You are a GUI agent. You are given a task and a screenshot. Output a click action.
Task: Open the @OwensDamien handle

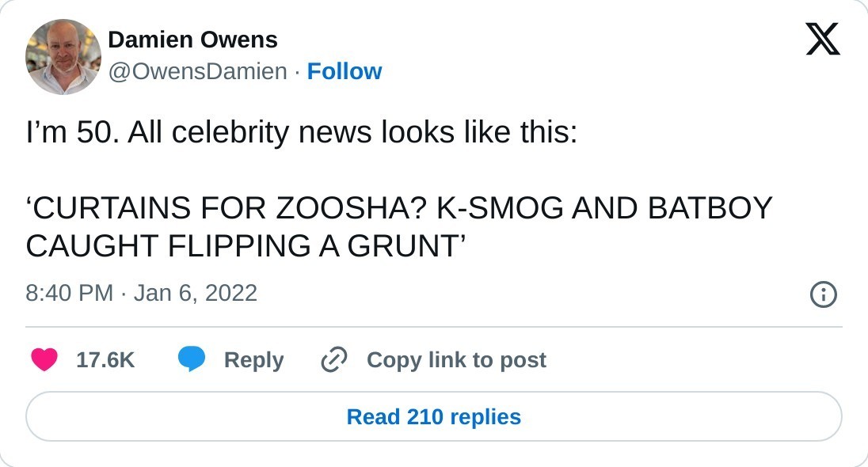(x=197, y=71)
